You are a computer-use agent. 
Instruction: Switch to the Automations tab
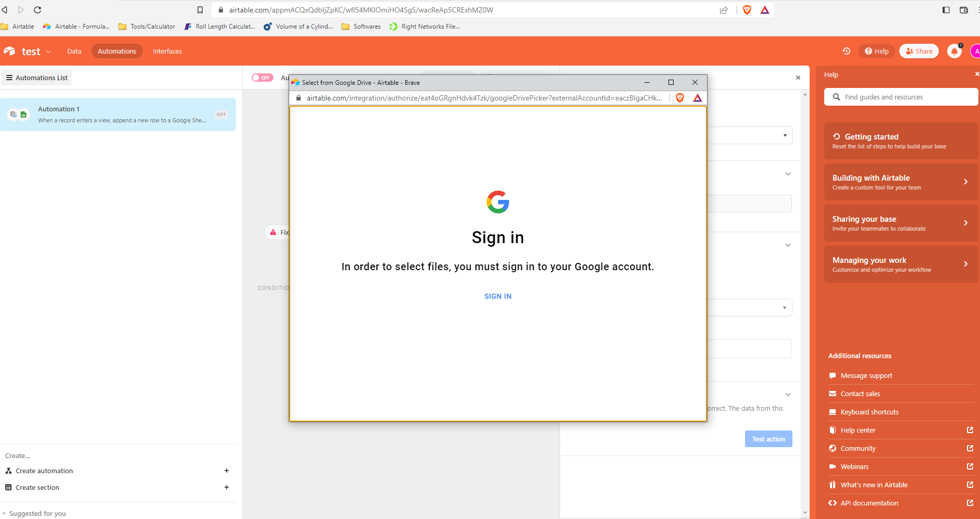point(117,51)
